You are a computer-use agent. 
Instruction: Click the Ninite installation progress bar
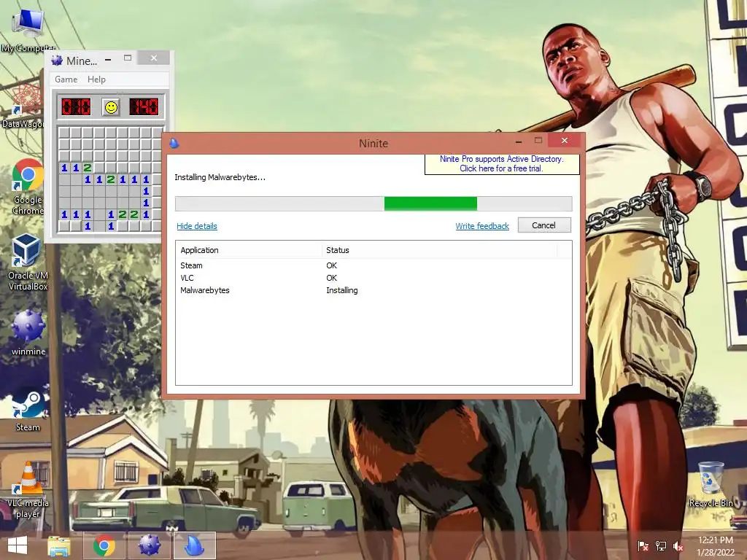[x=373, y=204]
